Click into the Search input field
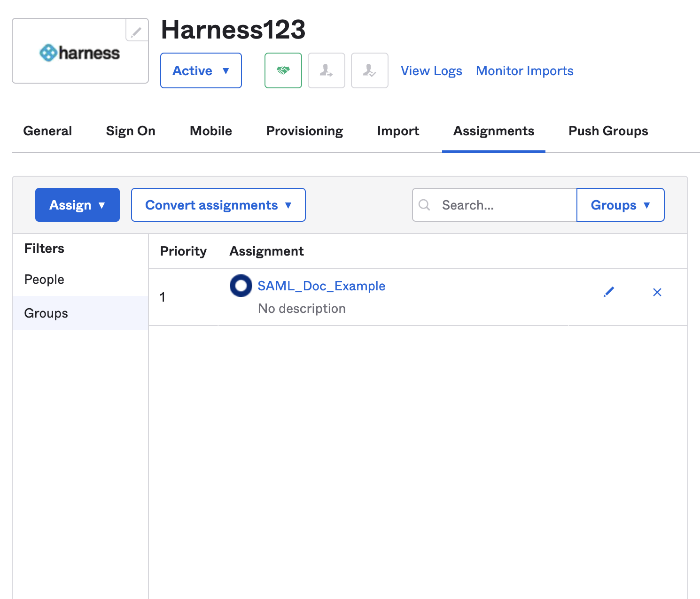 (505, 205)
